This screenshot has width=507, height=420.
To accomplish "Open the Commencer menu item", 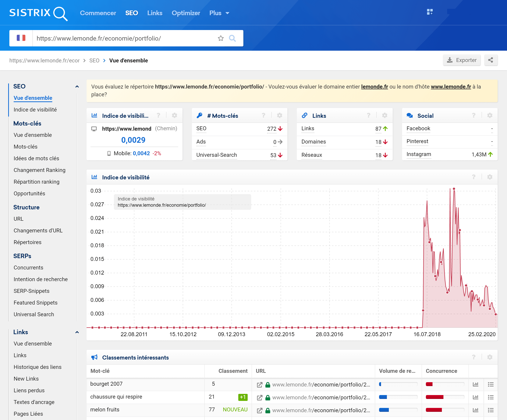I will (x=98, y=13).
